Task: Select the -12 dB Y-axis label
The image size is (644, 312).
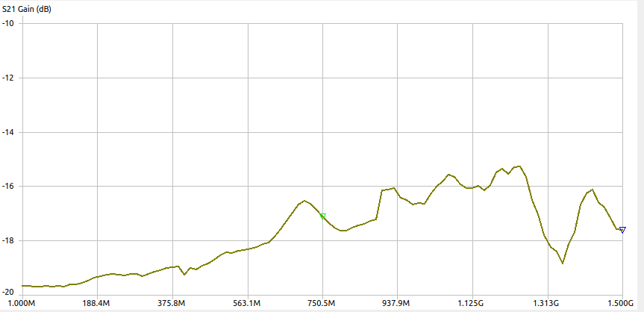Action: 9,78
